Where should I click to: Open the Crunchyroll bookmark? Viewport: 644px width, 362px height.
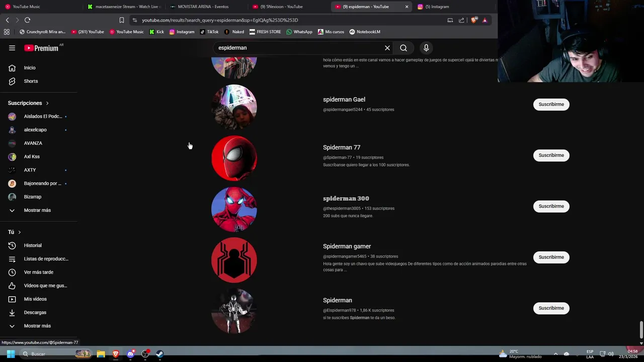(42, 32)
